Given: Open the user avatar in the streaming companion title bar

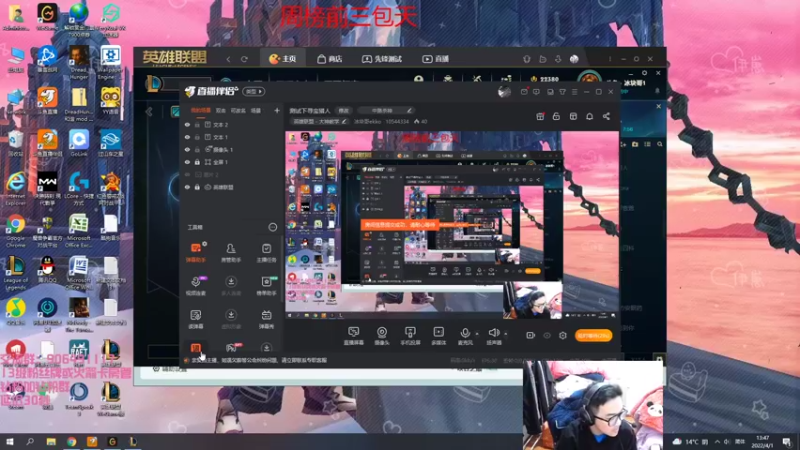Looking at the screenshot, I should tap(504, 91).
